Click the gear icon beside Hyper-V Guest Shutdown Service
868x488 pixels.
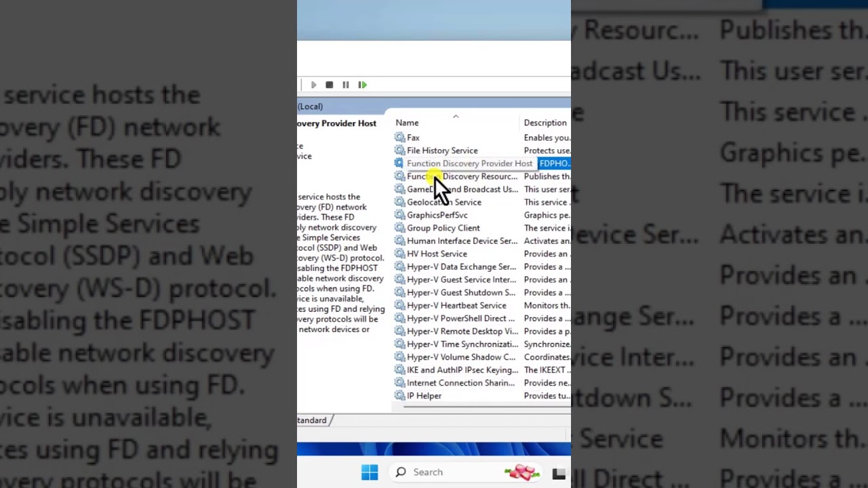(399, 292)
